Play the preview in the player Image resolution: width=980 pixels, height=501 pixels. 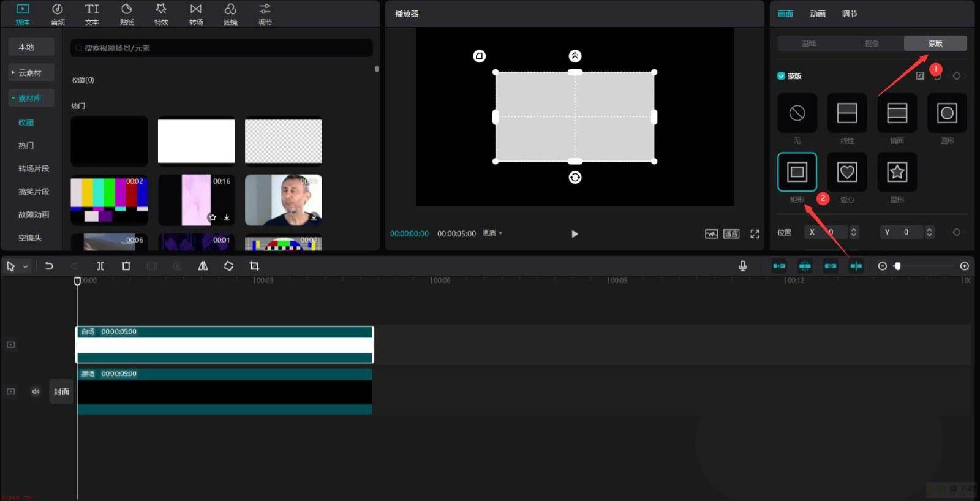pos(575,234)
